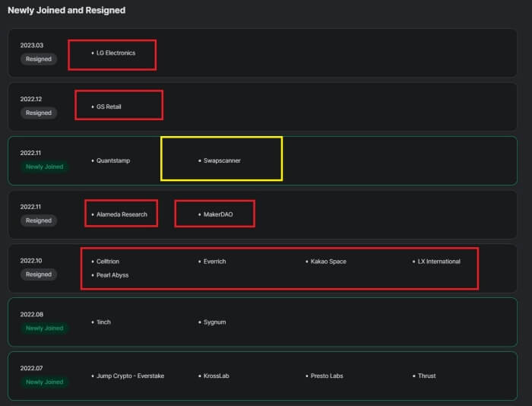Click the LX International entry

[x=439, y=262]
